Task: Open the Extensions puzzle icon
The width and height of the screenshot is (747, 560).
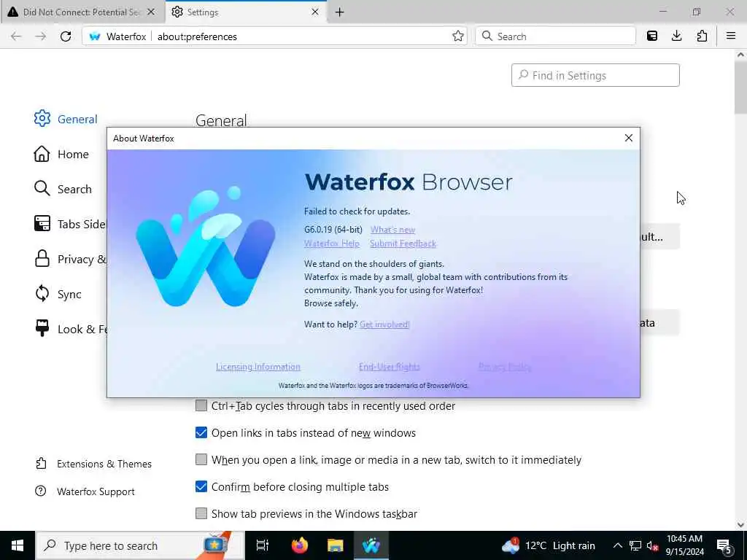Action: point(702,36)
